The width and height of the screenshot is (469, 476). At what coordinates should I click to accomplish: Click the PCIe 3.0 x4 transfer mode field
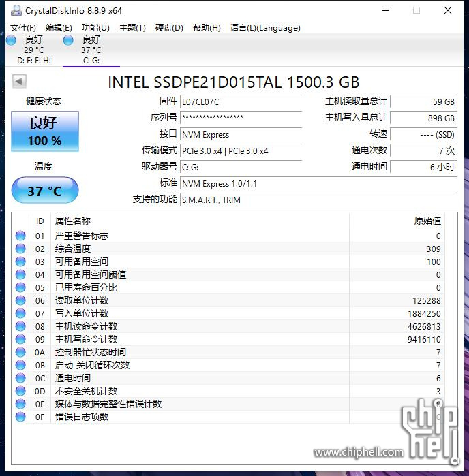[x=241, y=151]
